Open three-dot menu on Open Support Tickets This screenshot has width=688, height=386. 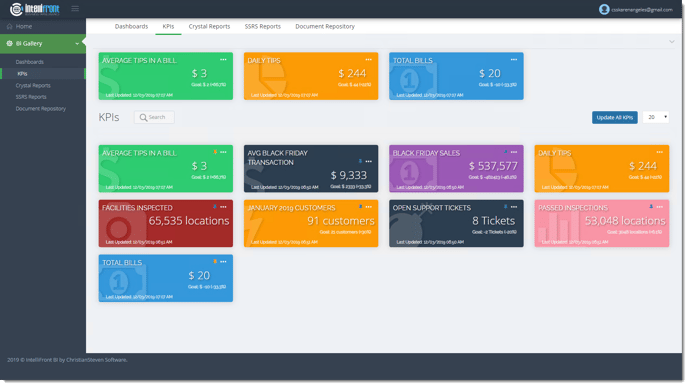pos(514,207)
